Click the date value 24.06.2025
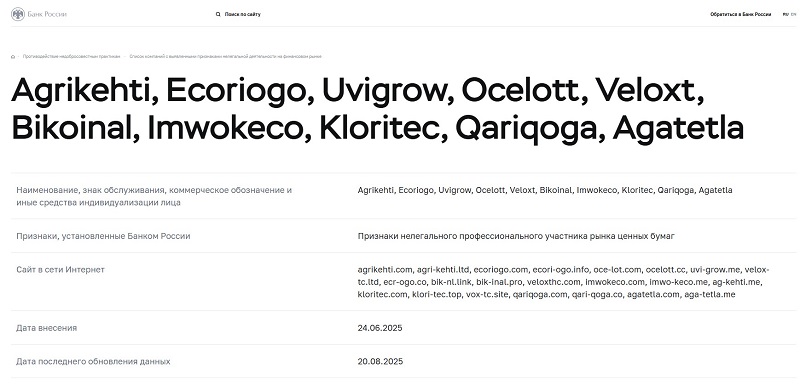Viewport: 800px width, 385px height. 380,328
